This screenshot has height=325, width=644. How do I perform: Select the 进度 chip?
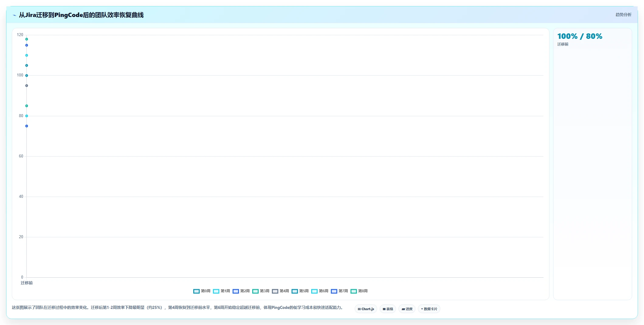pos(407,309)
